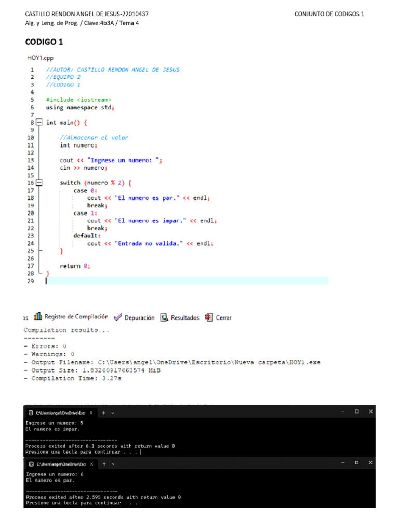Click 'break;' on line 19
The image size is (399, 532).
click(x=97, y=206)
